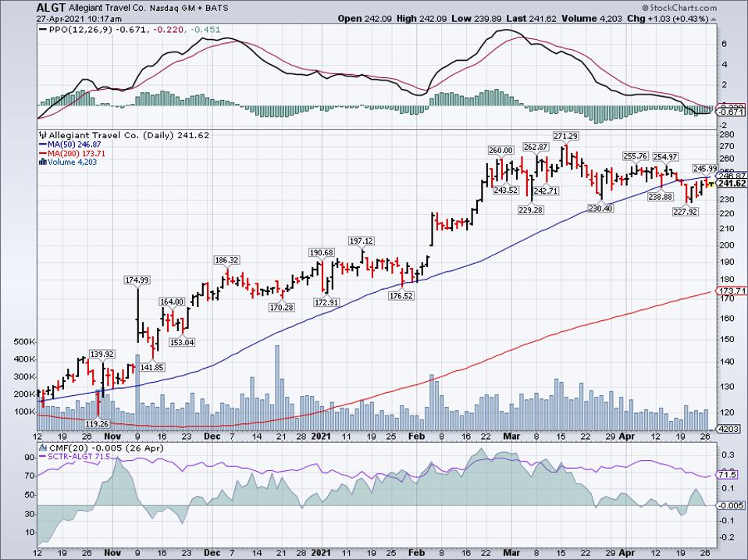Click the purple line swatch before SCTR-ALGT
Image resolution: width=748 pixels, height=560 pixels.
pos(42,457)
